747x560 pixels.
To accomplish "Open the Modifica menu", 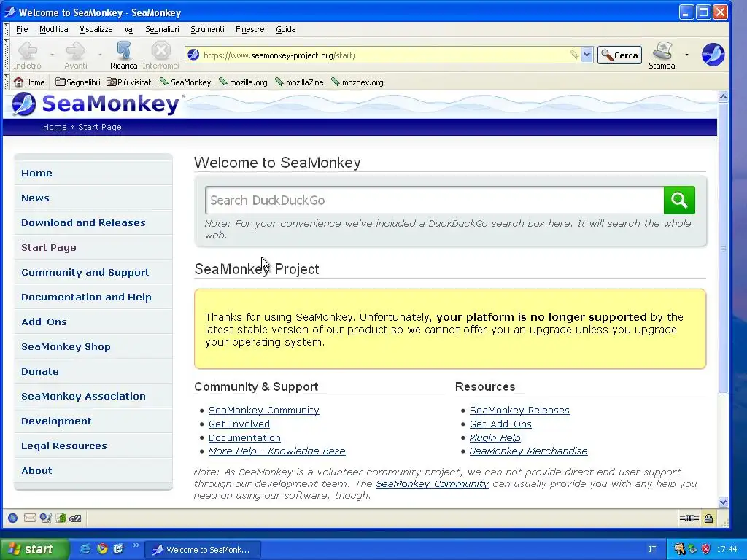I will pyautogui.click(x=54, y=29).
